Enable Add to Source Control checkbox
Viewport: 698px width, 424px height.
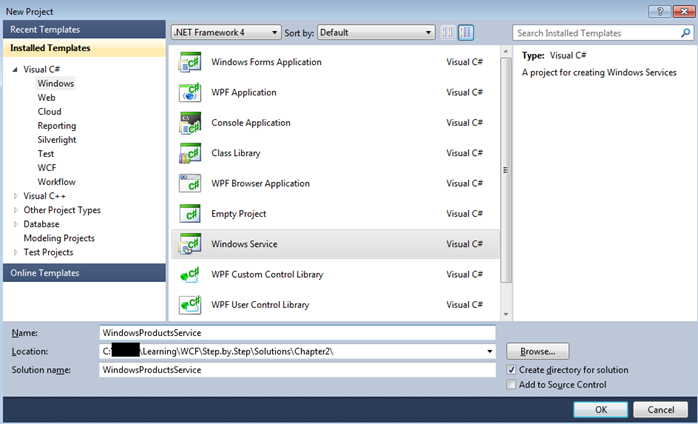[512, 385]
